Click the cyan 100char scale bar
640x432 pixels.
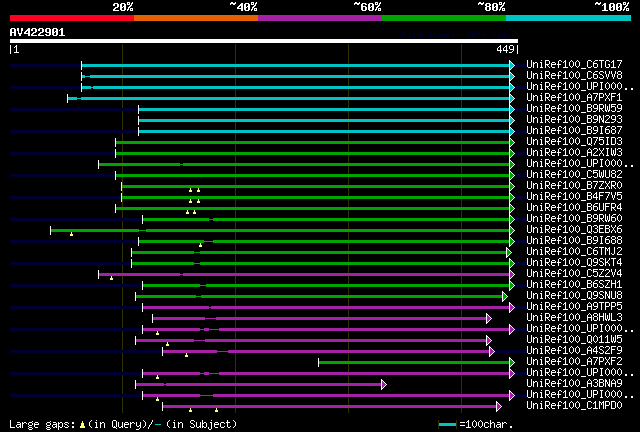click(447, 425)
